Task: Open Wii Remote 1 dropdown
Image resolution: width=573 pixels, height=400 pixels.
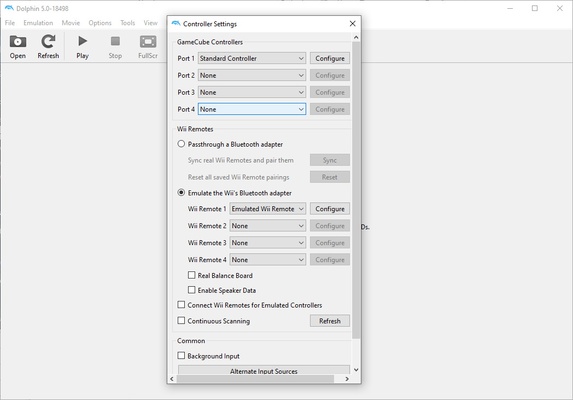Action: (267, 209)
